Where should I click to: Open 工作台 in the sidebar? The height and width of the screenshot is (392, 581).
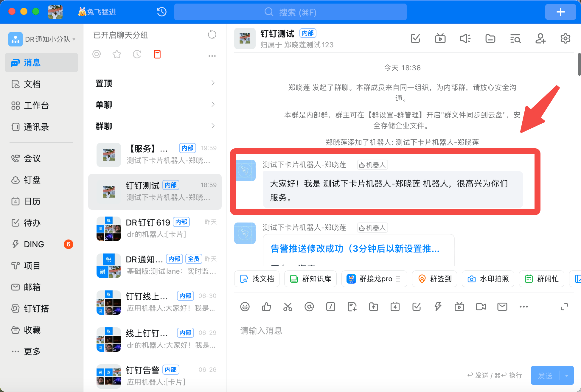41,105
